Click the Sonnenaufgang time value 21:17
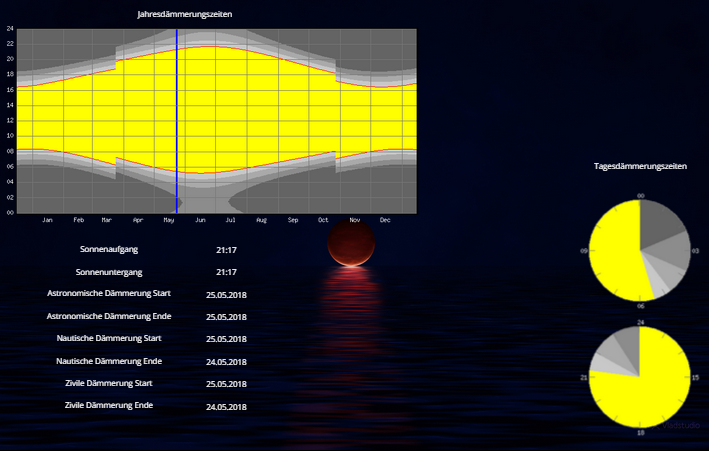Image resolution: width=709 pixels, height=451 pixels. click(226, 249)
